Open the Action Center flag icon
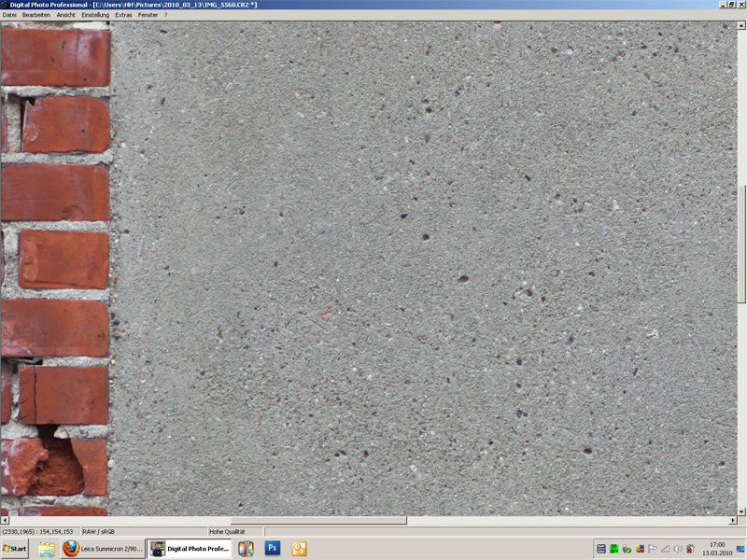 point(652,549)
